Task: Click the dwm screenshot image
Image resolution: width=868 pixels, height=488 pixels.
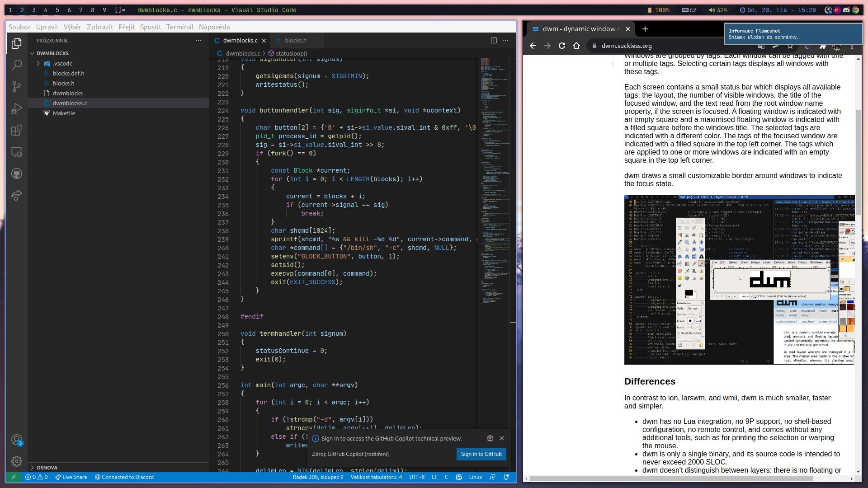Action: coord(739,280)
